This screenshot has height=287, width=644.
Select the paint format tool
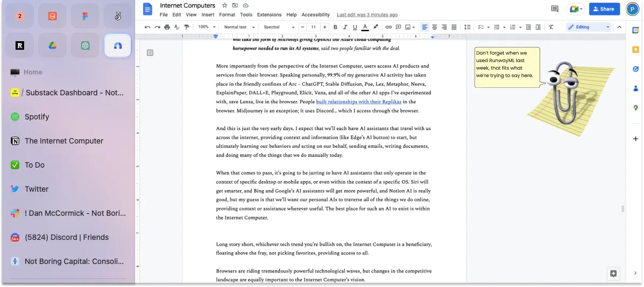coord(186,27)
